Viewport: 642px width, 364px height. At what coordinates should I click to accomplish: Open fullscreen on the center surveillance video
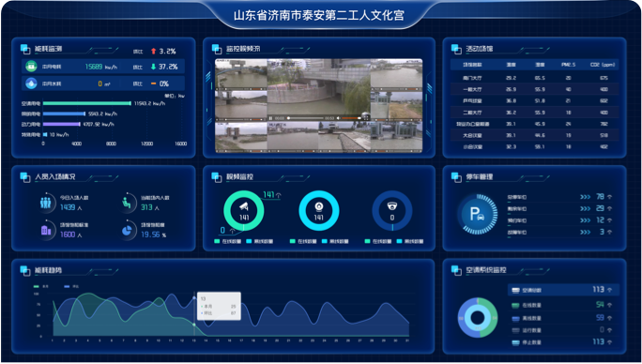[366, 118]
